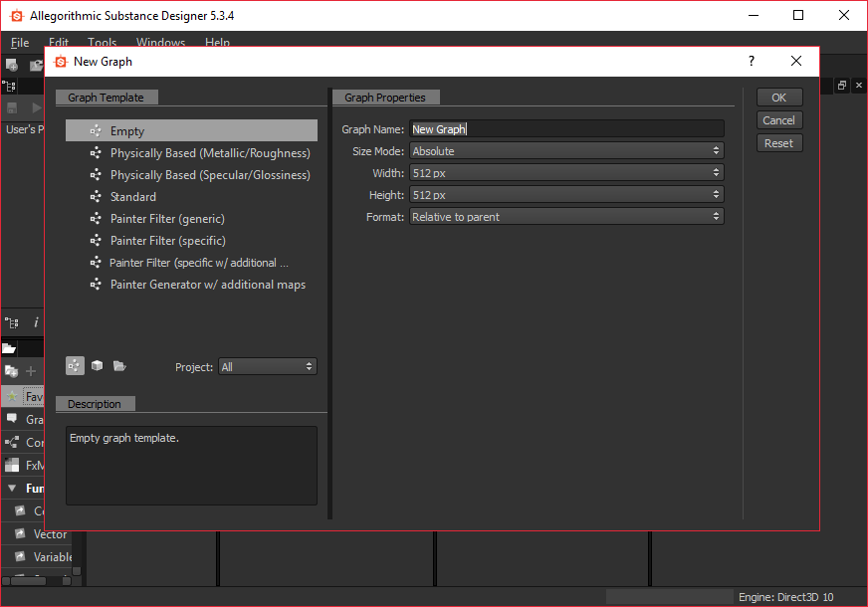This screenshot has height=607, width=868.
Task: Open the Help menu in main window
Action: [217, 41]
